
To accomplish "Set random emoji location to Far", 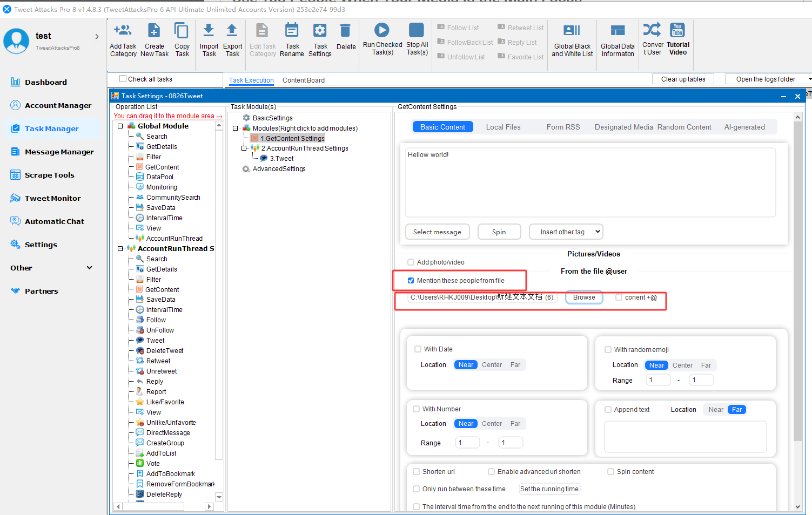I will (x=706, y=365).
